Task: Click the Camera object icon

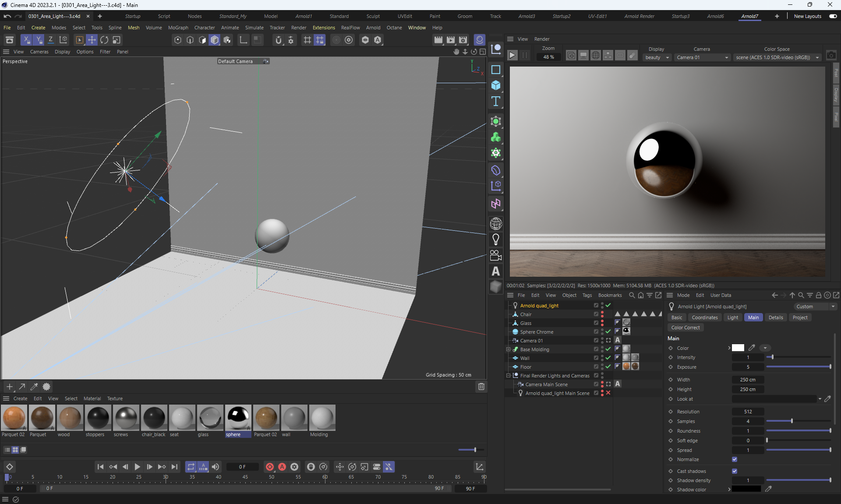Action: point(495,255)
